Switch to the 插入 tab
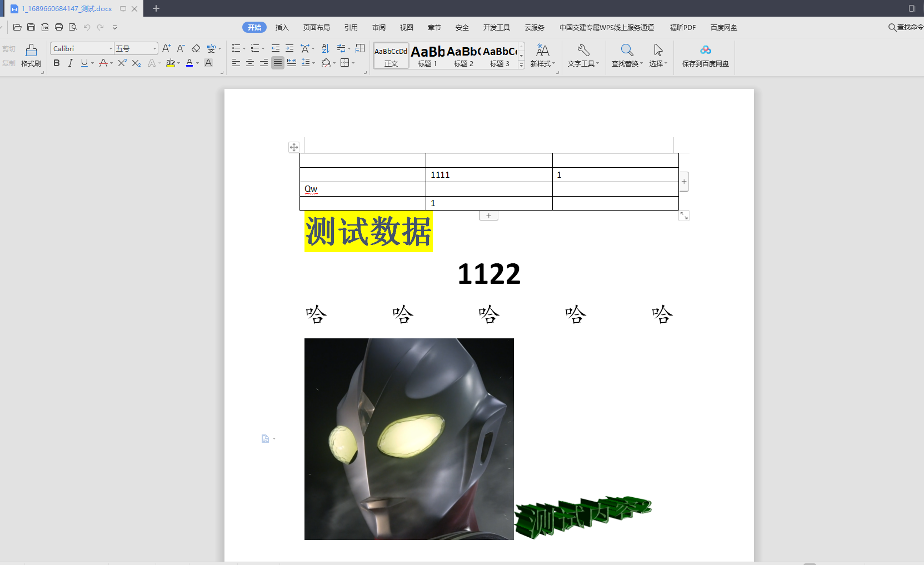 point(282,27)
